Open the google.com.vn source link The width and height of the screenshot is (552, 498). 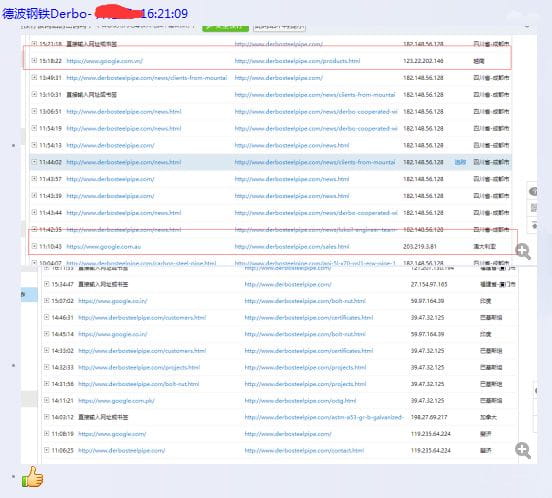[105, 61]
